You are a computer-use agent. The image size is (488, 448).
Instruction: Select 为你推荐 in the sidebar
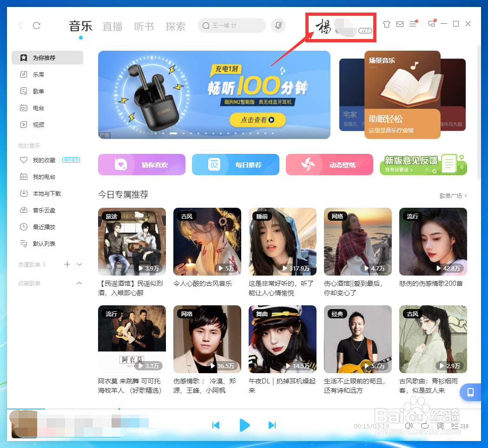coord(47,58)
